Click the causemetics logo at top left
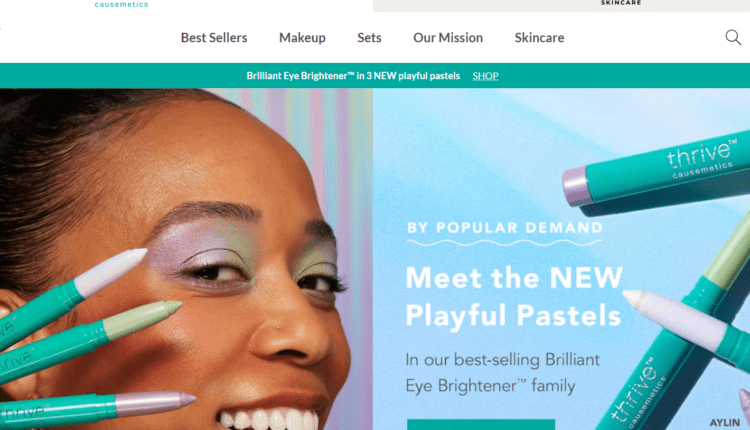Image resolution: width=750 pixels, height=430 pixels. pyautogui.click(x=121, y=4)
